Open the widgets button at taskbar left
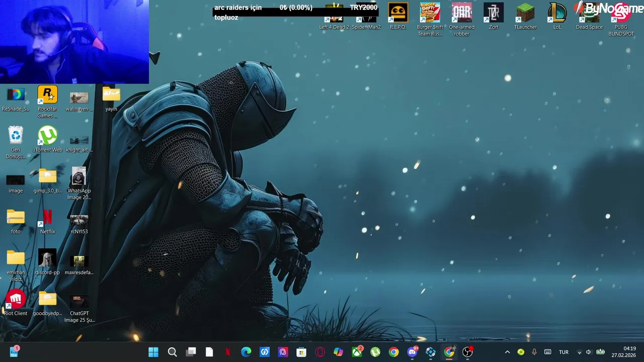Viewport: 644px width, 362px height. coord(14,352)
